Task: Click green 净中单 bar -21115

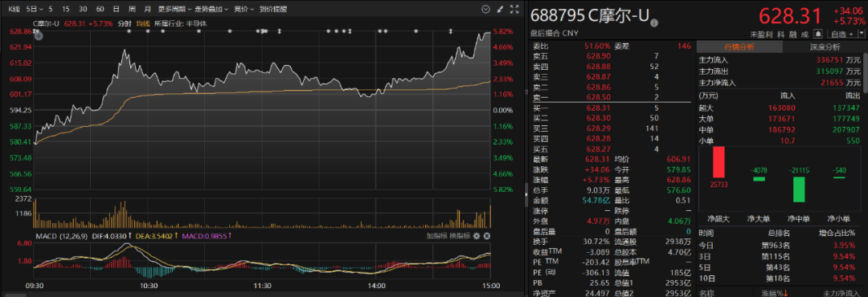Action: [799, 189]
